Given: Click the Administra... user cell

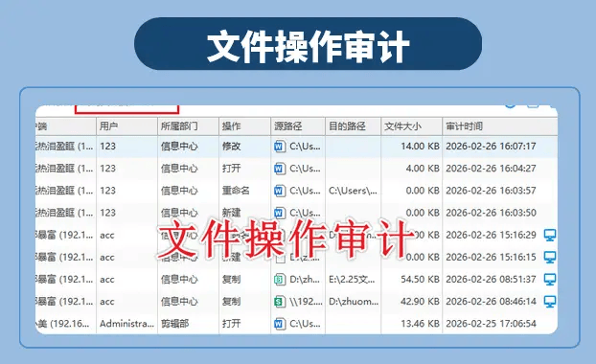Looking at the screenshot, I should [x=126, y=324].
